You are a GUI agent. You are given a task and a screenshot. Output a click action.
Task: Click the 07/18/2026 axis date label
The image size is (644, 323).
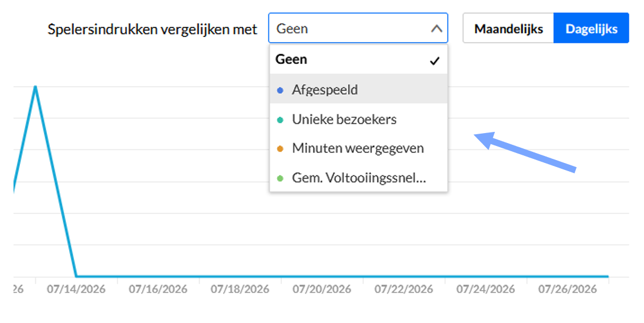point(240,290)
